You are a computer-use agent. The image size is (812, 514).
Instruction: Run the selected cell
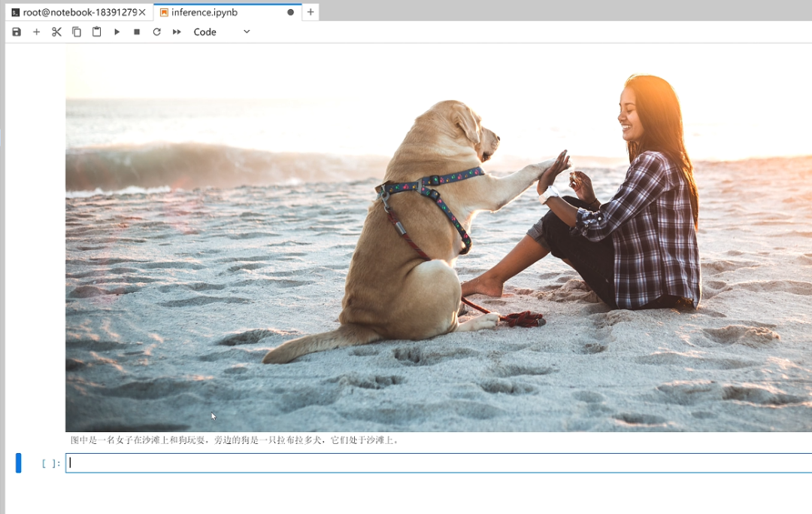point(117,32)
